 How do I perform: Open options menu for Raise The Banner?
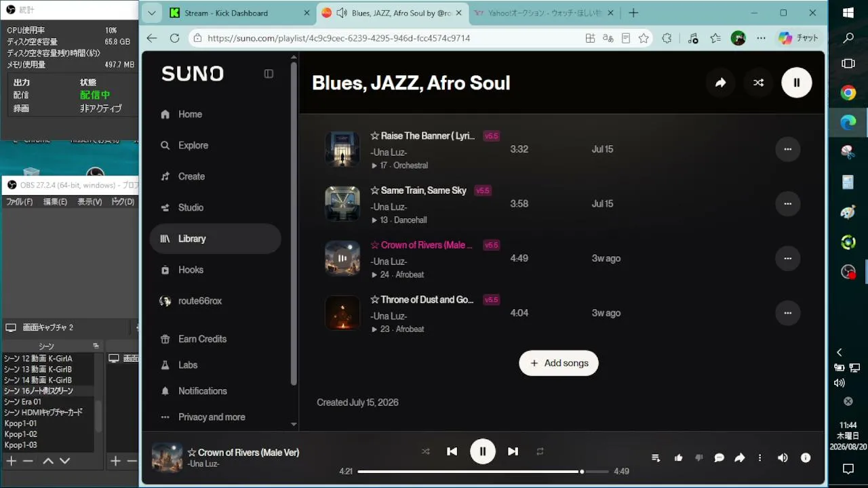coord(787,149)
